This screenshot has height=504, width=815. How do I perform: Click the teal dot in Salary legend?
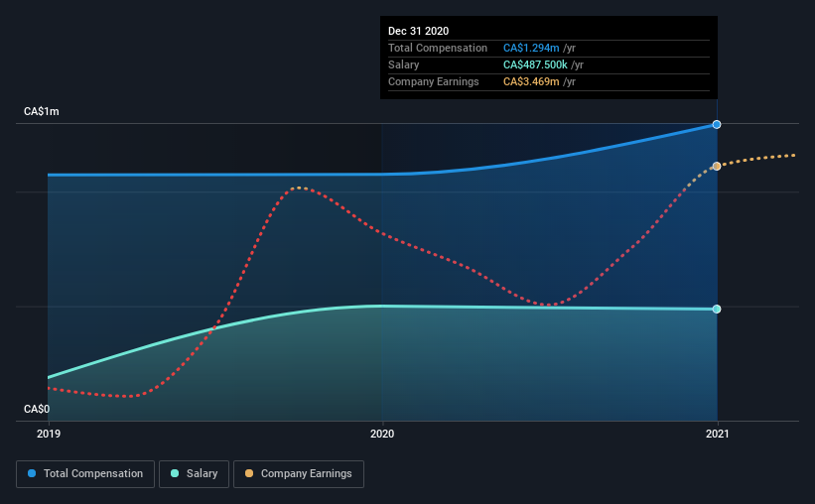175,473
